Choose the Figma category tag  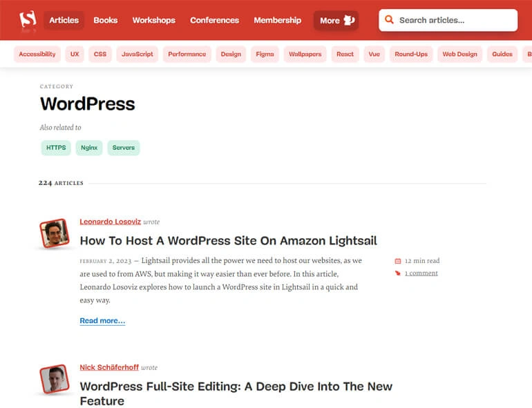pos(265,54)
